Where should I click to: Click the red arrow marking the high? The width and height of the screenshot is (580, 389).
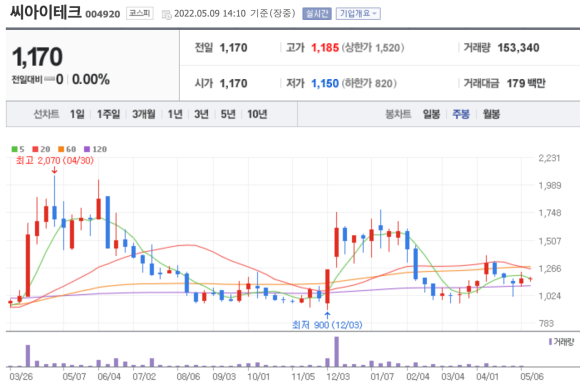tap(54, 170)
